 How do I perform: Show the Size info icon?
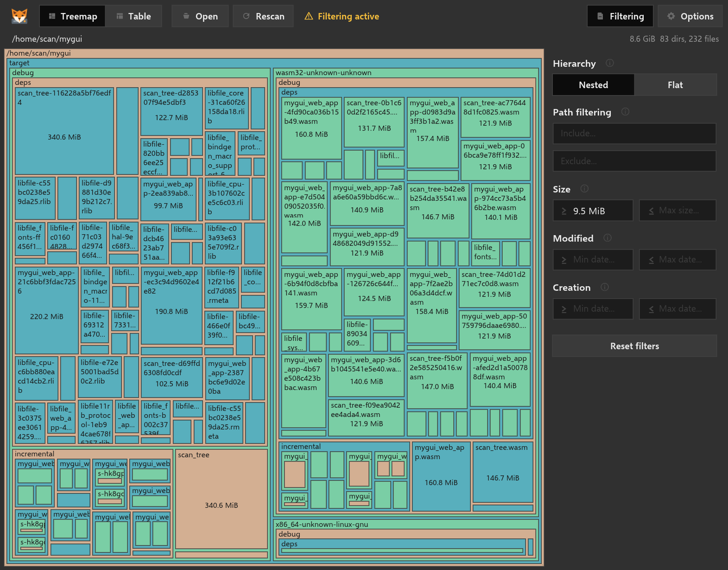[x=584, y=189]
